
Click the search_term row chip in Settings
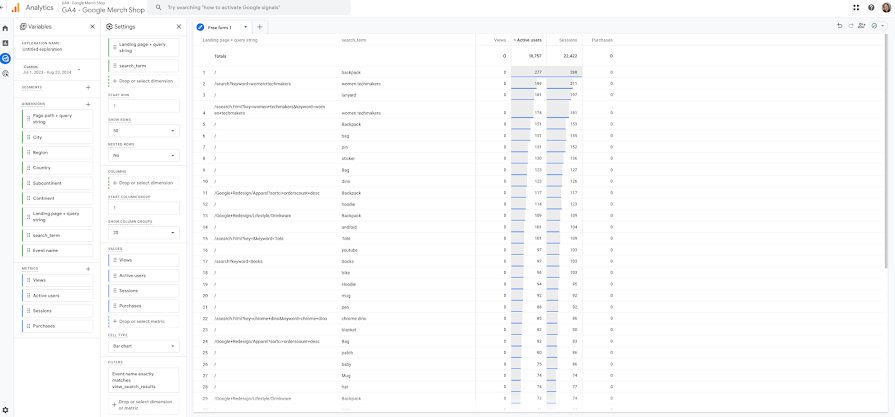point(144,66)
